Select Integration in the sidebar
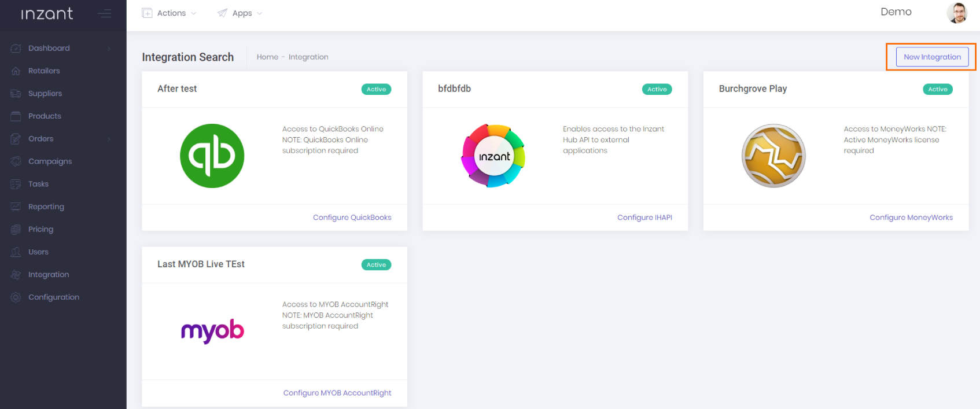980x409 pixels. click(49, 275)
